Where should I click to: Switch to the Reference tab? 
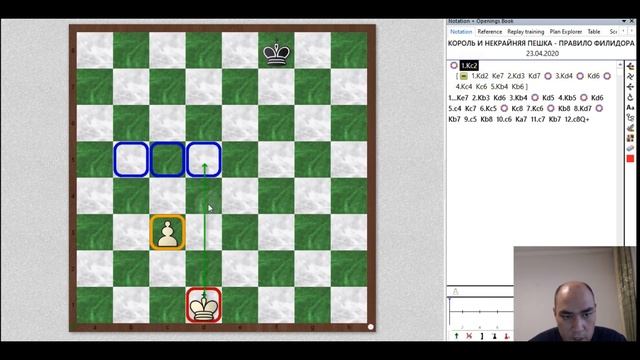489,31
